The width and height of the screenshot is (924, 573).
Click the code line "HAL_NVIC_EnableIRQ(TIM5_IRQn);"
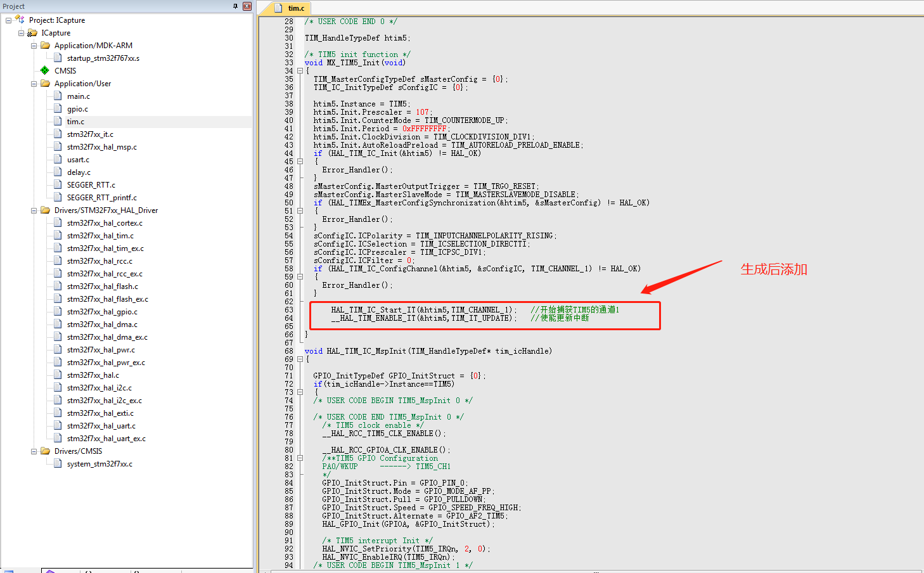pos(388,557)
